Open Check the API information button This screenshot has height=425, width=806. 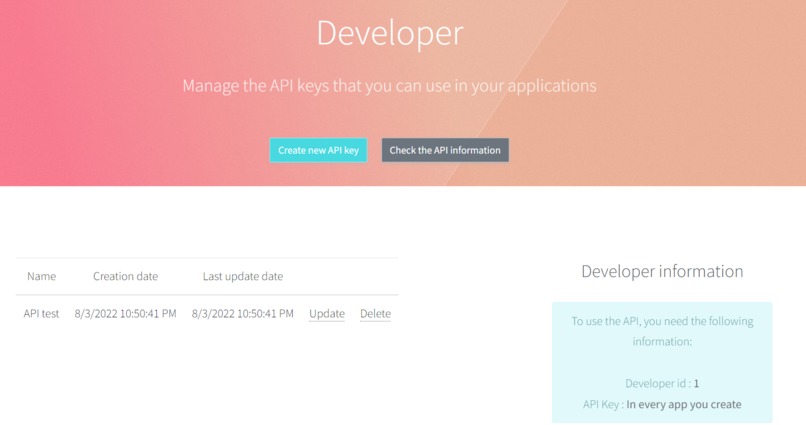pos(445,150)
